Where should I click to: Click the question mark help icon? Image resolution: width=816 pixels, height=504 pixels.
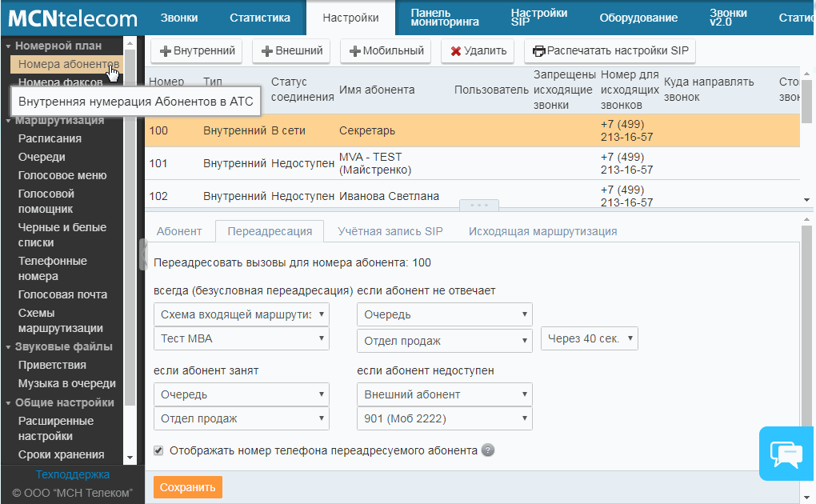(x=488, y=450)
